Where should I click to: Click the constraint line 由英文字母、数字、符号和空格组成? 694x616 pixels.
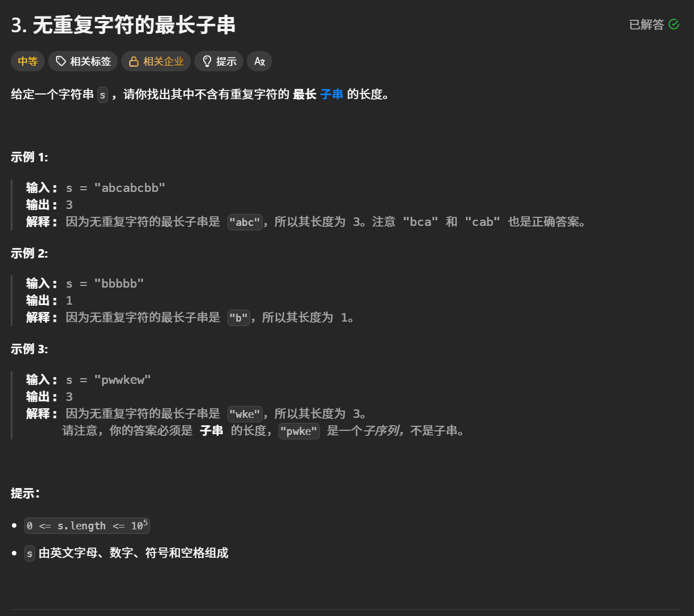pos(134,553)
